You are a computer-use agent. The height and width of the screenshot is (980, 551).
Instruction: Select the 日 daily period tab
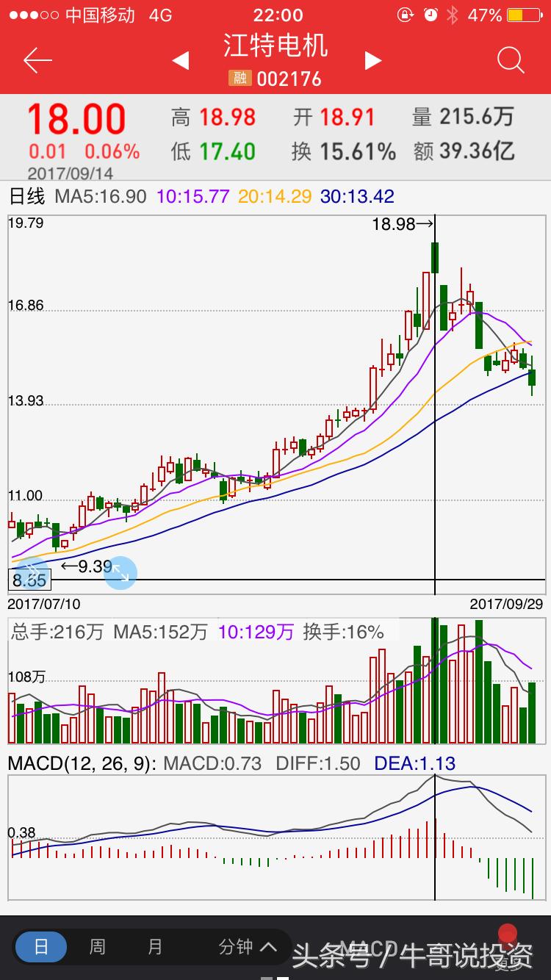pyautogui.click(x=41, y=947)
